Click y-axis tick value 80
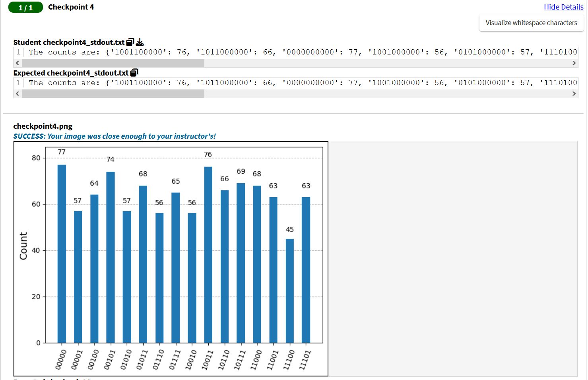The height and width of the screenshot is (380, 588). (x=36, y=158)
